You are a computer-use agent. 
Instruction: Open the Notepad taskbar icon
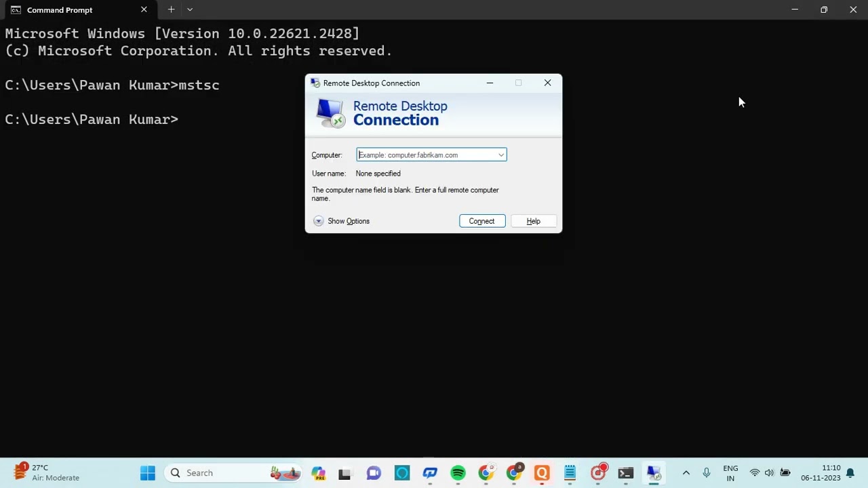[x=570, y=472]
